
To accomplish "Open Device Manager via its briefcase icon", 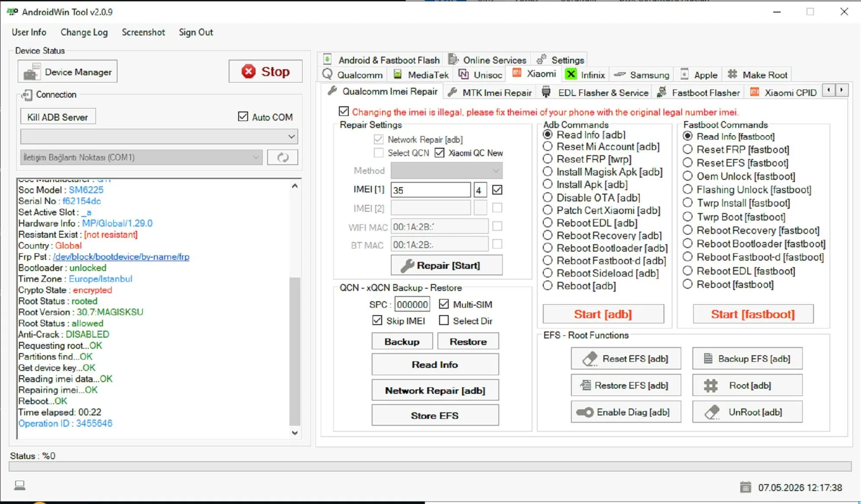I will point(32,72).
